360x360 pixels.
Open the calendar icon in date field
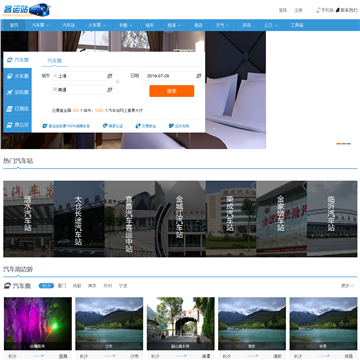(x=199, y=76)
